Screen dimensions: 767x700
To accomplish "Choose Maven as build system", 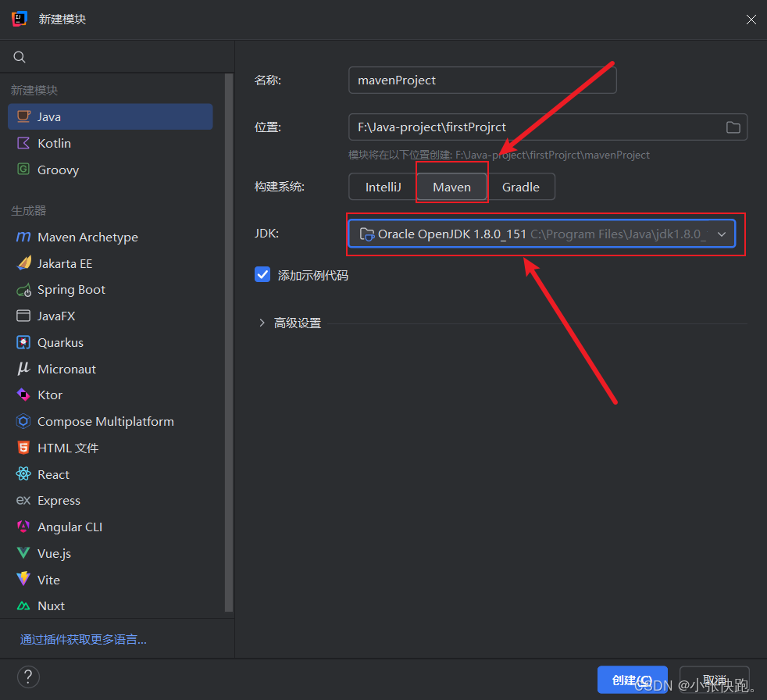I will click(x=451, y=187).
